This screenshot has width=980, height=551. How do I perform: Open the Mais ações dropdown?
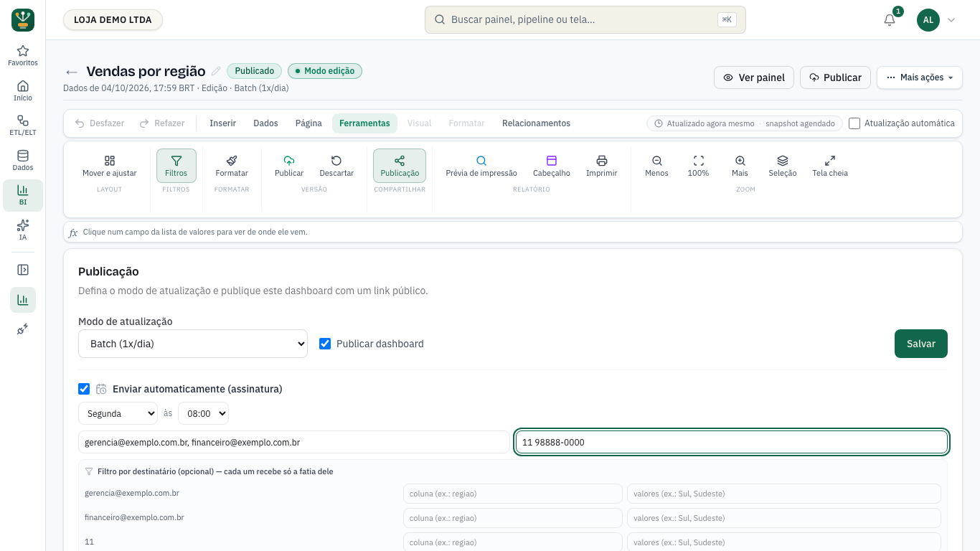pyautogui.click(x=920, y=77)
